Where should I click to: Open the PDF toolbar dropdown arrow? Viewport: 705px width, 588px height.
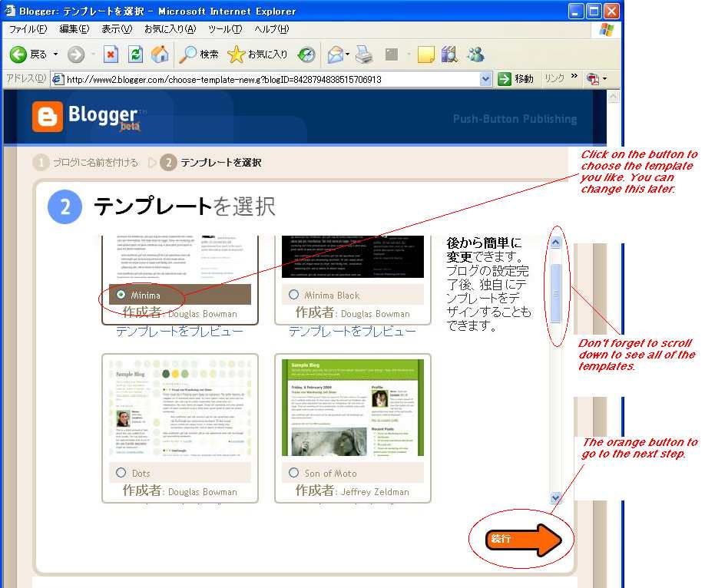(x=604, y=79)
